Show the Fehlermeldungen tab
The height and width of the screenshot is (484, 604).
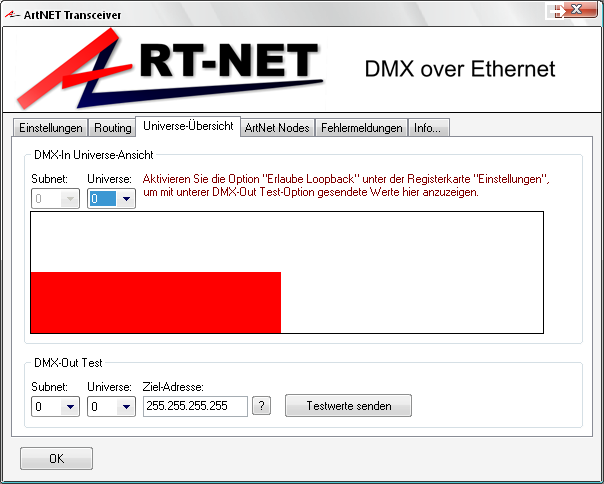(362, 128)
